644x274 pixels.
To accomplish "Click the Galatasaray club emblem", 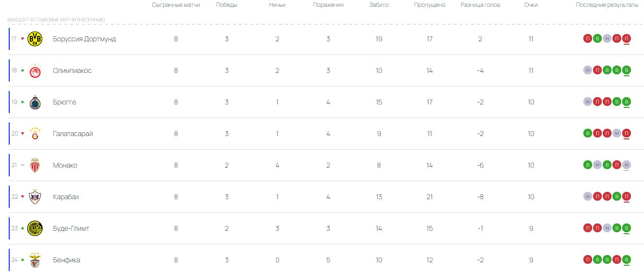I will 35,134.
